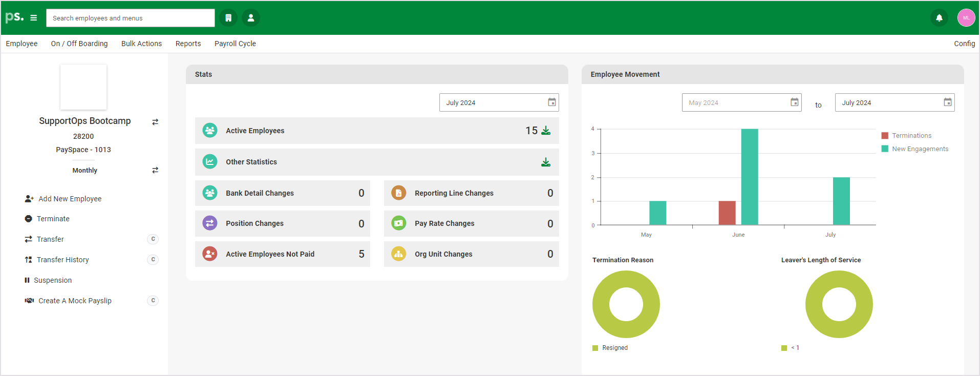The width and height of the screenshot is (980, 376).
Task: Click the Resigned legend color swatch
Action: [595, 348]
